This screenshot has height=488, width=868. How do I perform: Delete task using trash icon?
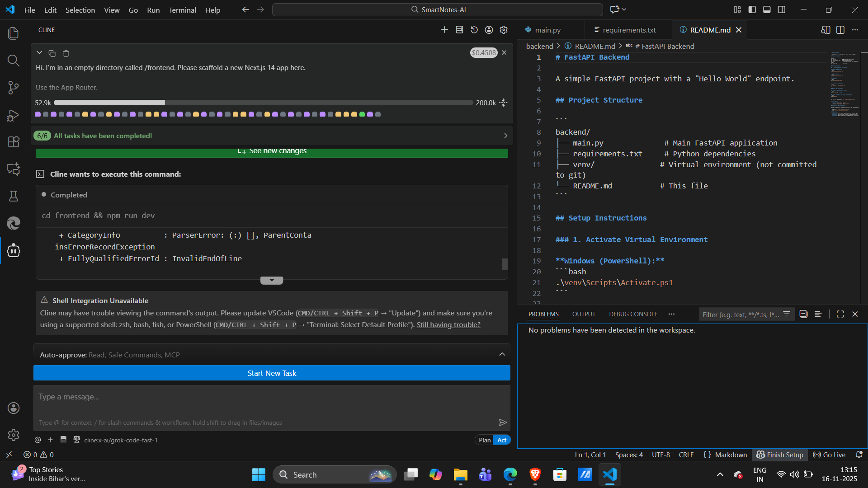[66, 53]
